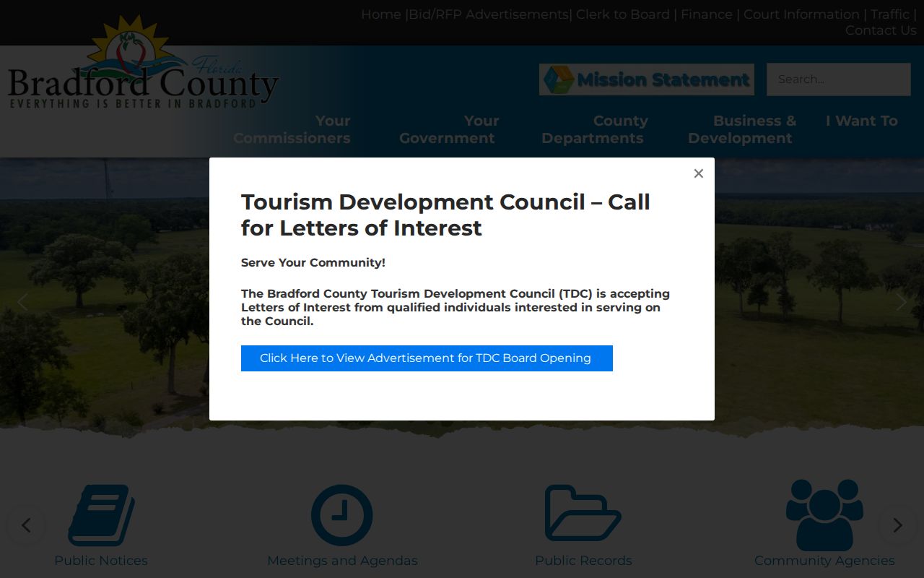Click Public Records text link
The width and height of the screenshot is (924, 578).
pyautogui.click(x=583, y=561)
